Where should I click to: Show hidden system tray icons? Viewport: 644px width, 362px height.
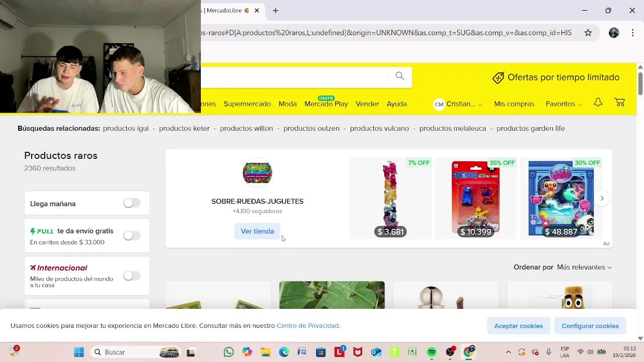coord(508,352)
